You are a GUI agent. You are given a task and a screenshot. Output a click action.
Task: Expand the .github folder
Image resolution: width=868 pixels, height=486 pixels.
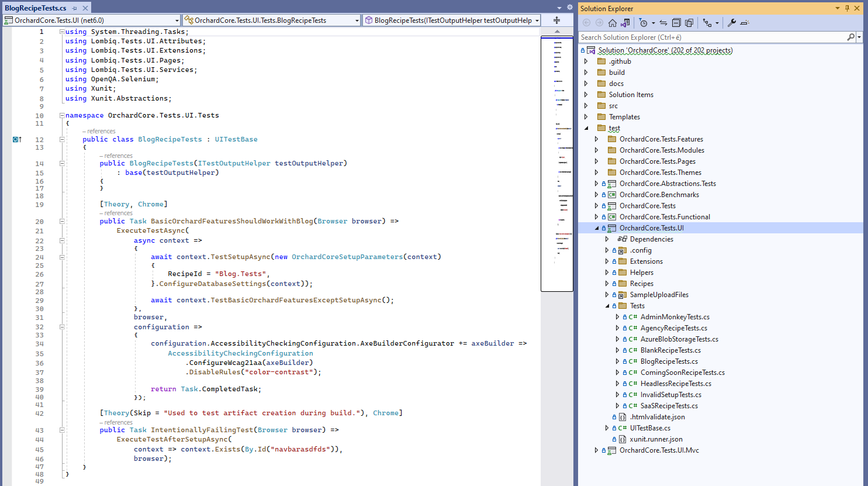point(586,61)
